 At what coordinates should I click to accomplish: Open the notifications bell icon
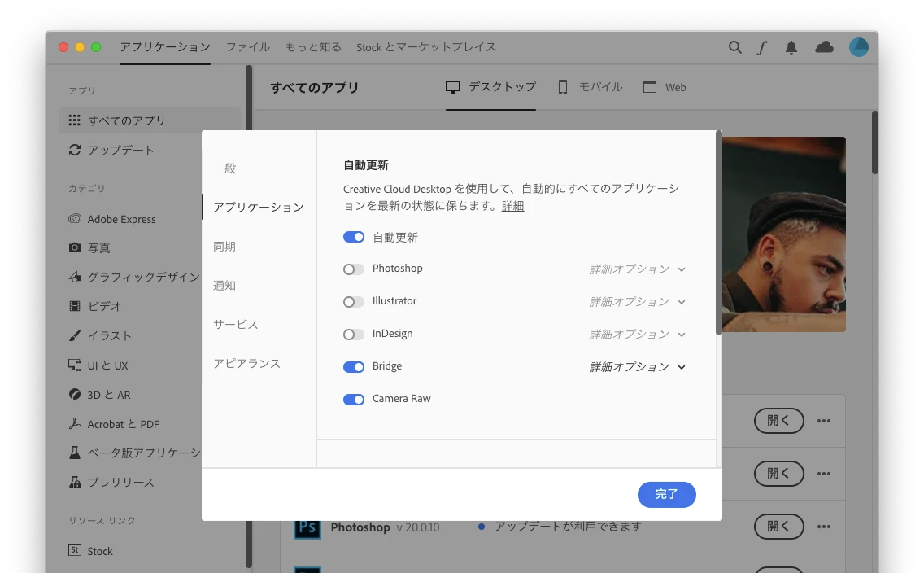[791, 47]
